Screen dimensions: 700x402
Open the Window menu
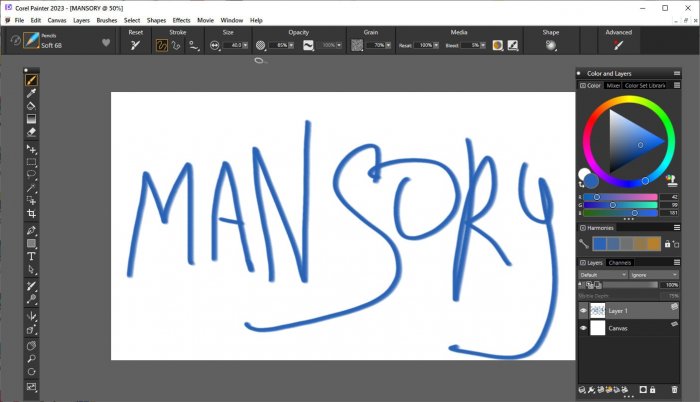[x=232, y=20]
